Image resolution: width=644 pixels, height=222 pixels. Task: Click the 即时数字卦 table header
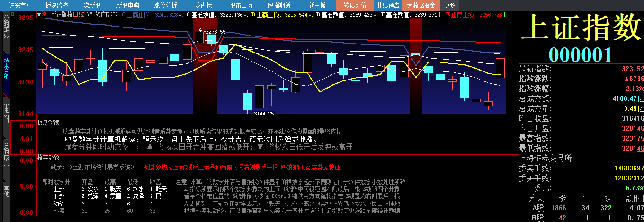(x=56, y=182)
